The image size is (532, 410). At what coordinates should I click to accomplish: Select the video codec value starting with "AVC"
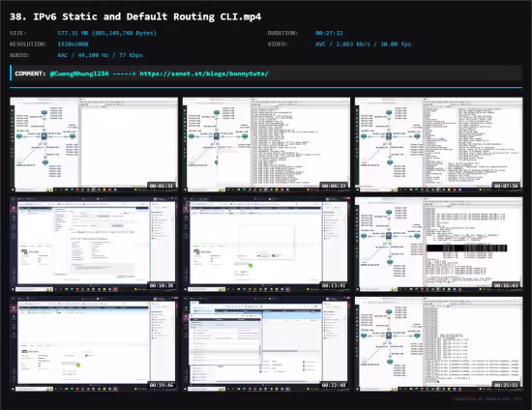[x=363, y=44]
